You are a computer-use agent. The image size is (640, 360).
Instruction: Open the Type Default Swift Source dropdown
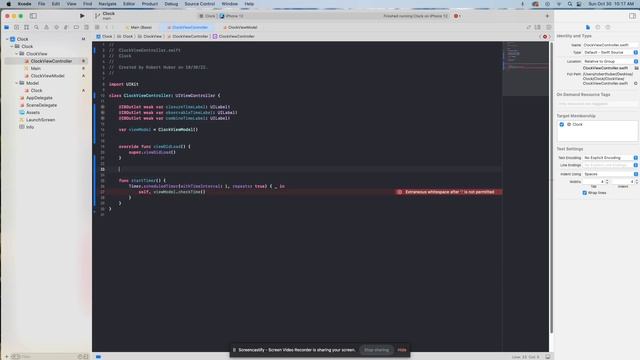click(x=610, y=53)
